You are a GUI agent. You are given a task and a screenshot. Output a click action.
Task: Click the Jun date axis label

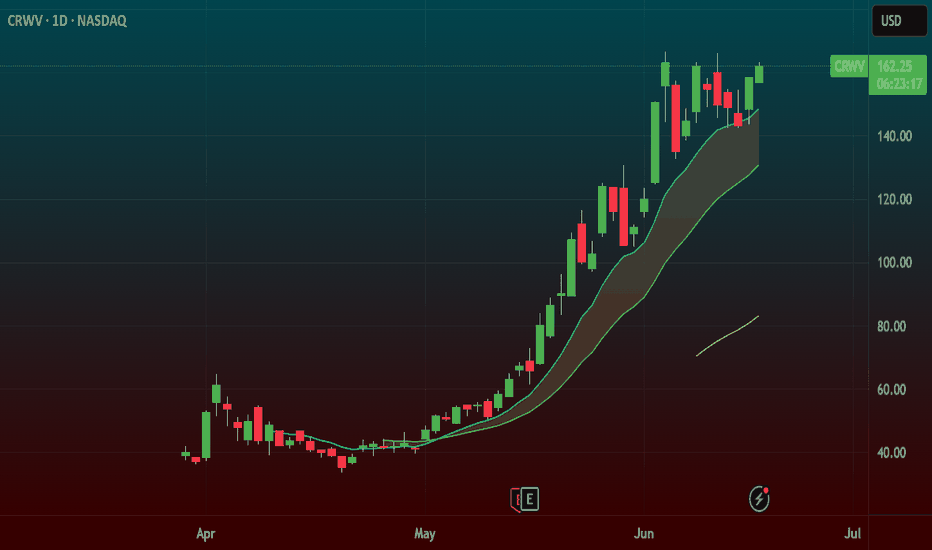click(644, 533)
